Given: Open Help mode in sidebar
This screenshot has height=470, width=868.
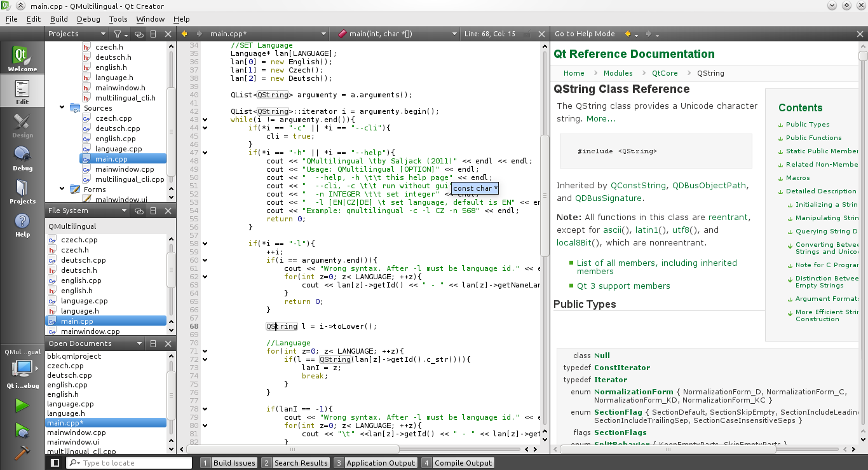Looking at the screenshot, I should 22,224.
